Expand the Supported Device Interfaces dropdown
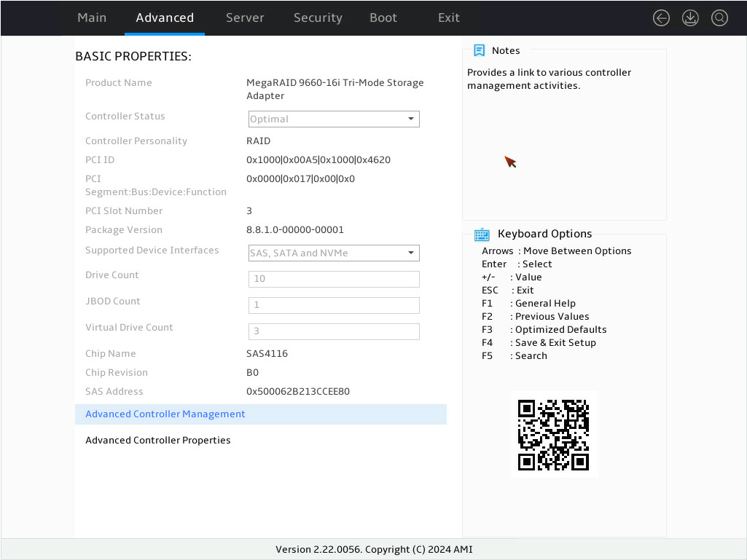 click(334, 253)
